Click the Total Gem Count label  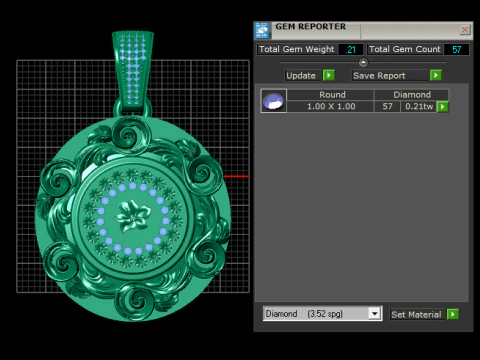click(x=405, y=49)
